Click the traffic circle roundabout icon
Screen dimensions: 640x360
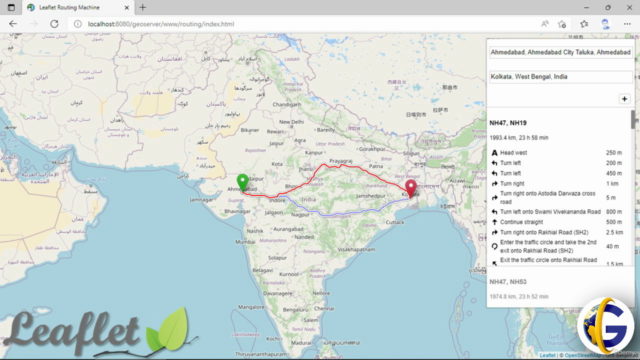494,247
